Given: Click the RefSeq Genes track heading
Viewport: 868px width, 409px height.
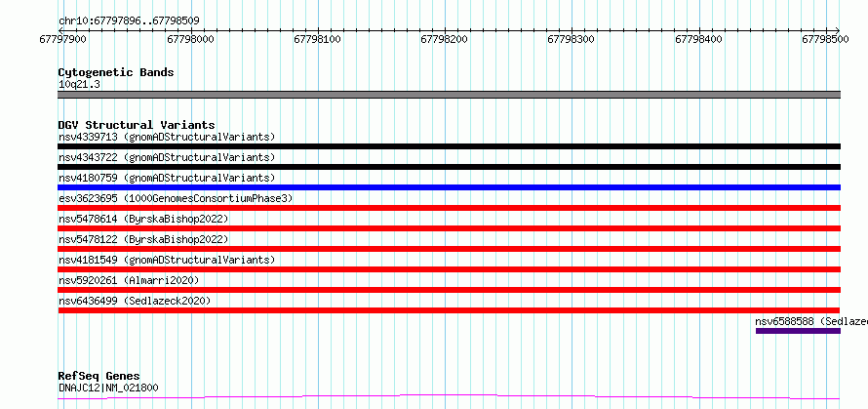Looking at the screenshot, I should pyautogui.click(x=99, y=377).
